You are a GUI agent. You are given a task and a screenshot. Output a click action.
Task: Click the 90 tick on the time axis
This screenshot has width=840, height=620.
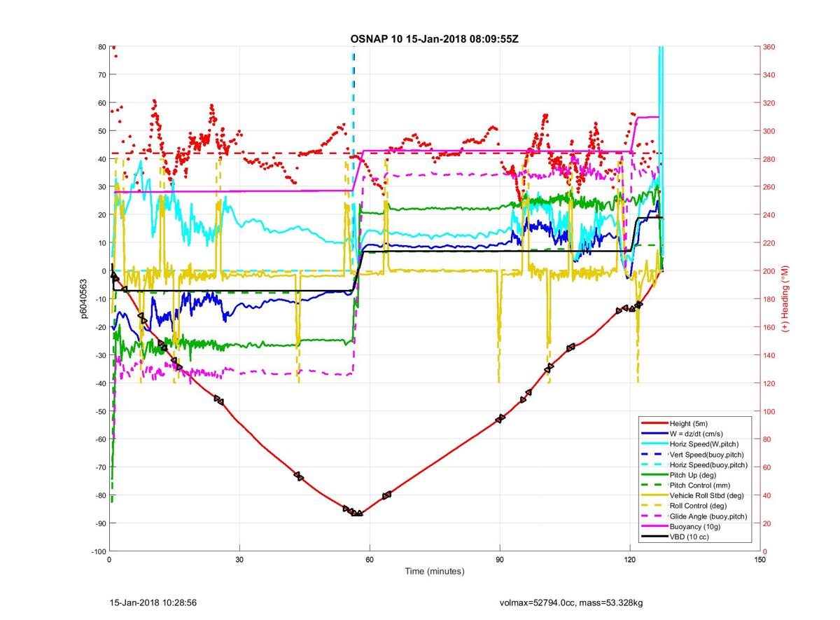(x=500, y=560)
